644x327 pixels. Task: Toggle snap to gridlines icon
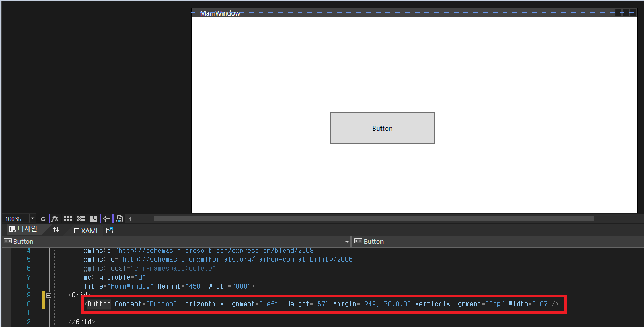point(81,218)
